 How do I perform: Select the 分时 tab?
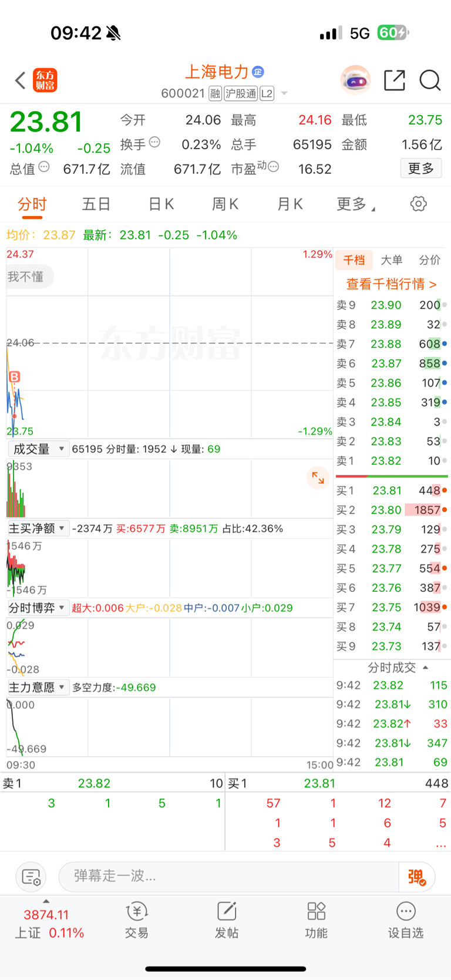[x=32, y=204]
